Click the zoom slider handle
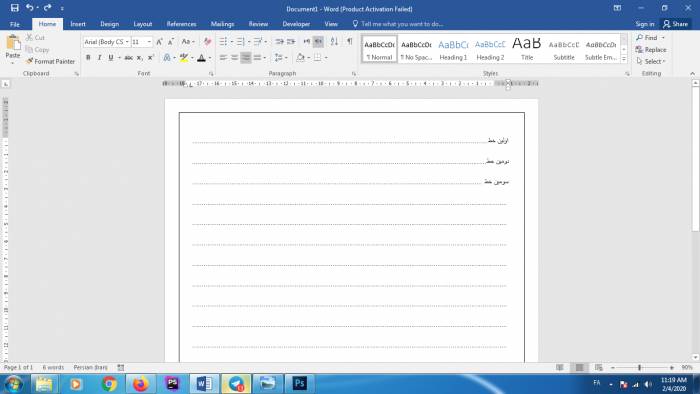The width and height of the screenshot is (700, 394). 640,367
